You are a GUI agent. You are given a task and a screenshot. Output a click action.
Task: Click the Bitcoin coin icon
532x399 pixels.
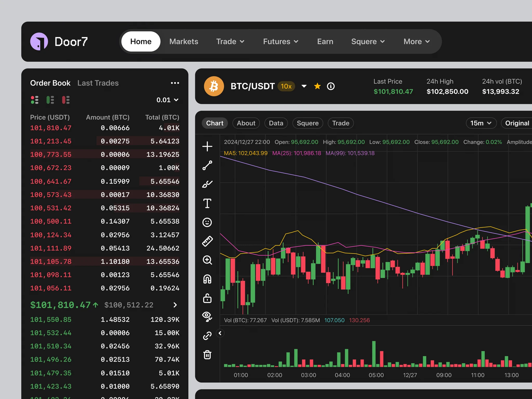pyautogui.click(x=214, y=86)
